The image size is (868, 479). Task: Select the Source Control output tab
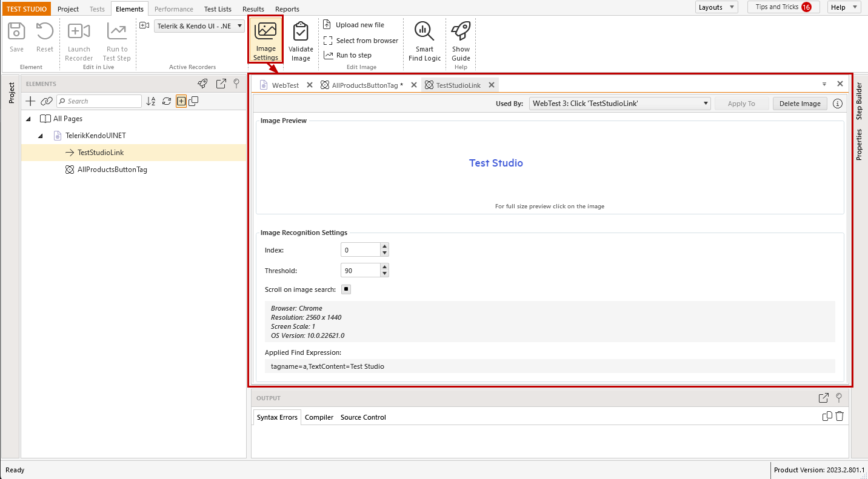coord(363,417)
